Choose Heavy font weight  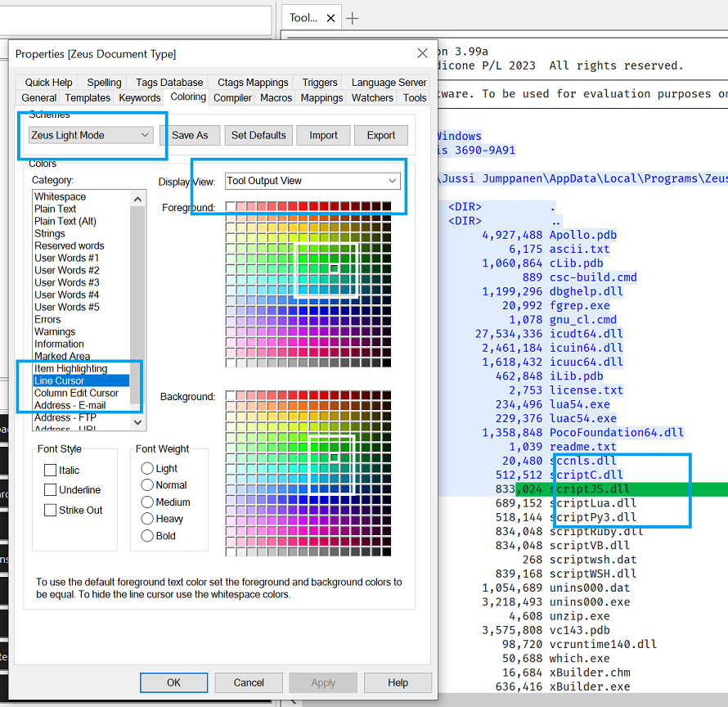(147, 519)
